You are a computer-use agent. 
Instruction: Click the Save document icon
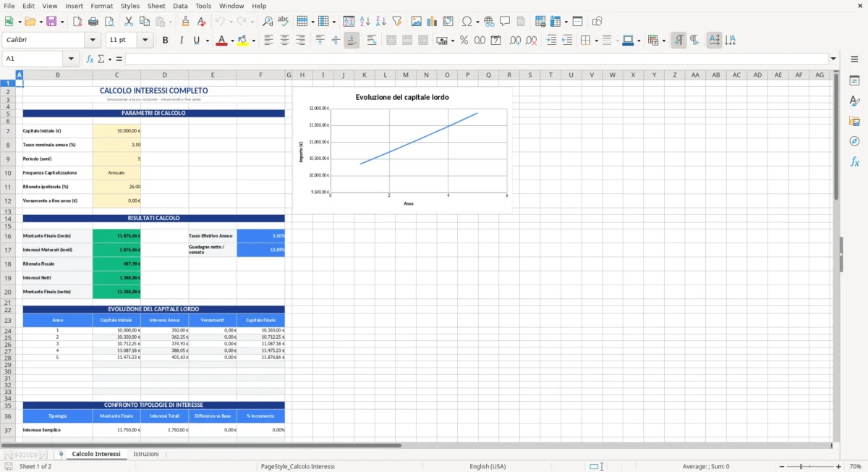point(52,22)
